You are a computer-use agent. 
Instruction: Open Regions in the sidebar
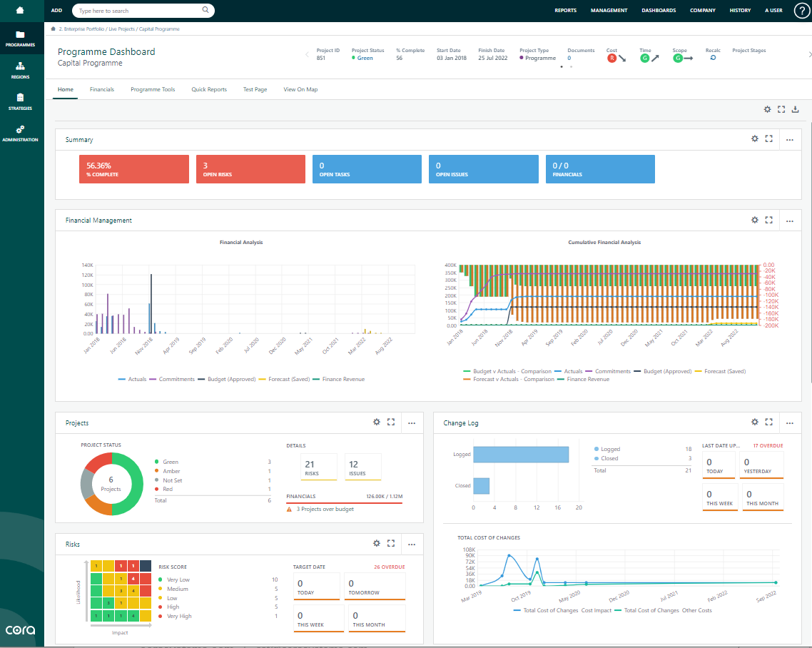coord(20,71)
